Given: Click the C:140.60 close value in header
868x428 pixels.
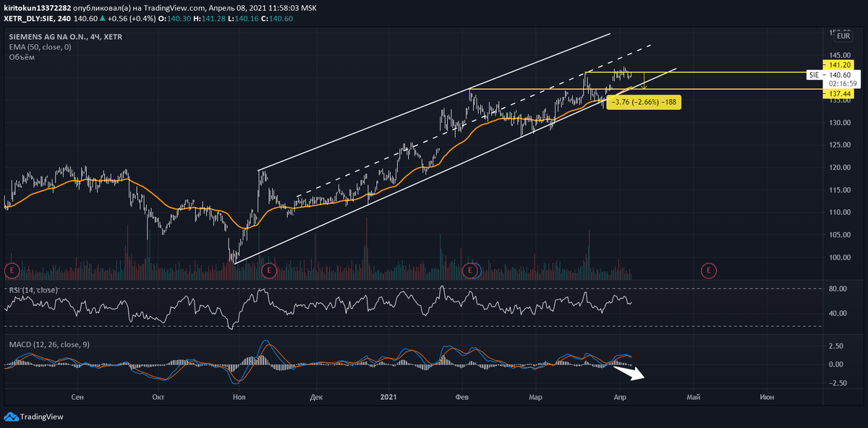Looking at the screenshot, I should click(278, 17).
